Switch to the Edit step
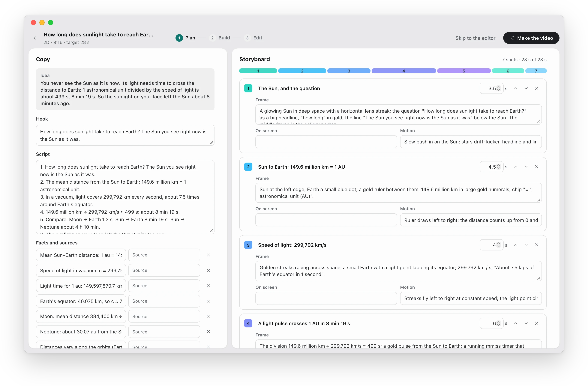The width and height of the screenshot is (588, 386). click(x=253, y=38)
